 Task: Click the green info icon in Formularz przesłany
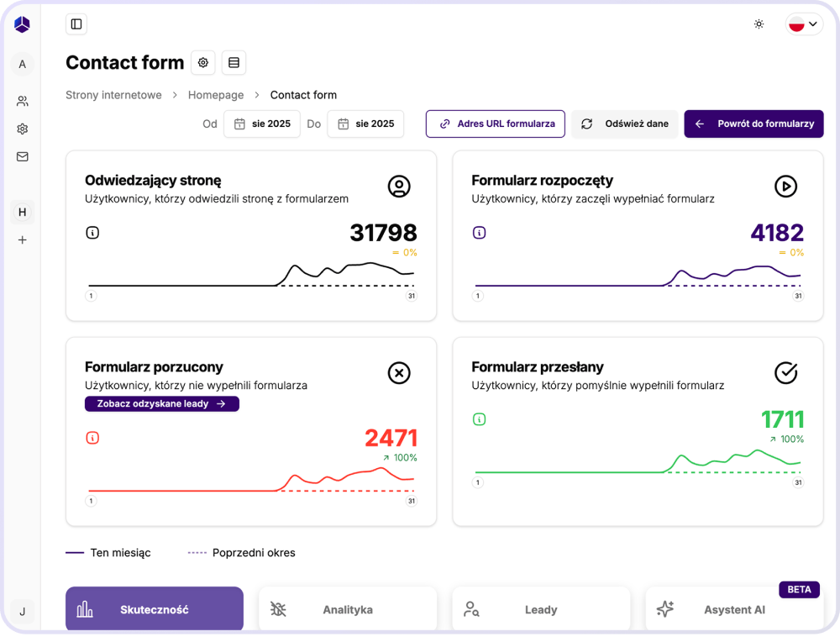[x=479, y=419]
